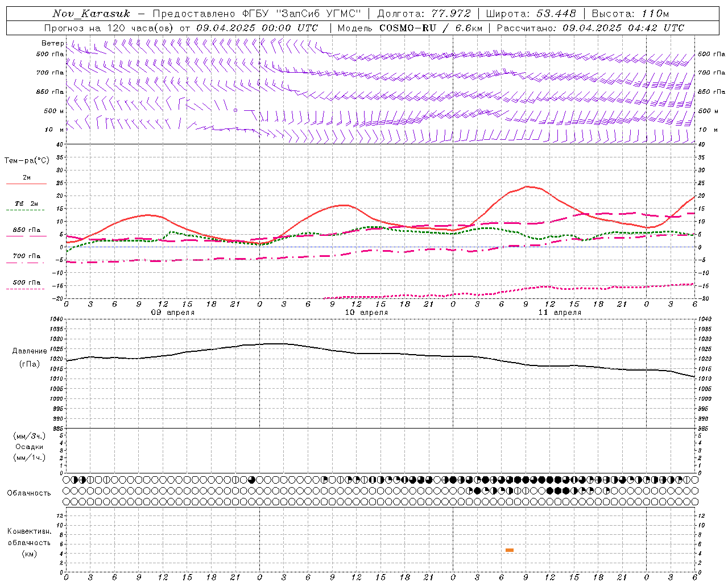Click the "(гПа)" unit under Давление

tap(30, 364)
